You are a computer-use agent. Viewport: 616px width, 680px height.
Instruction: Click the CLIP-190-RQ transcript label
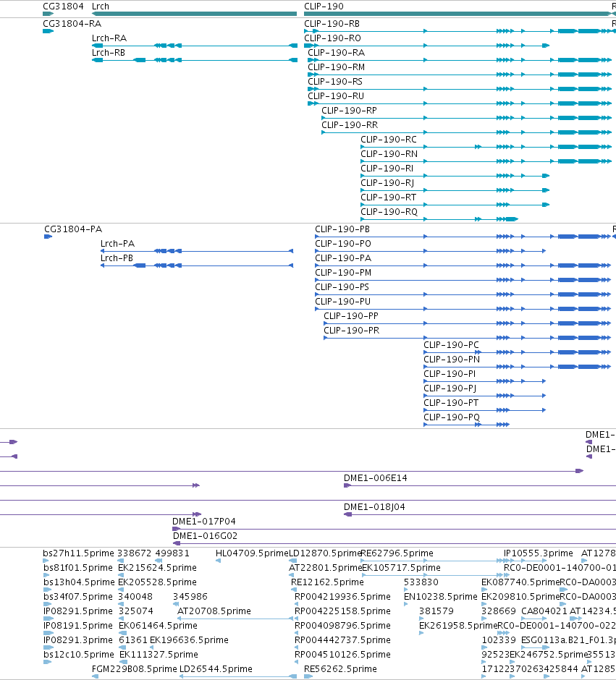389,212
